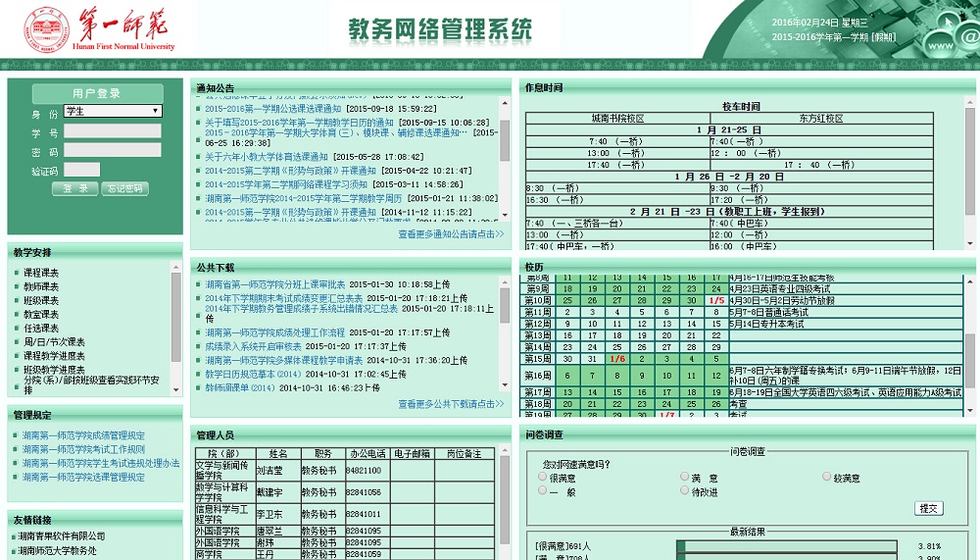
Task: Download 湖南第一师范学院成绩处理工作流程
Action: coord(275,332)
